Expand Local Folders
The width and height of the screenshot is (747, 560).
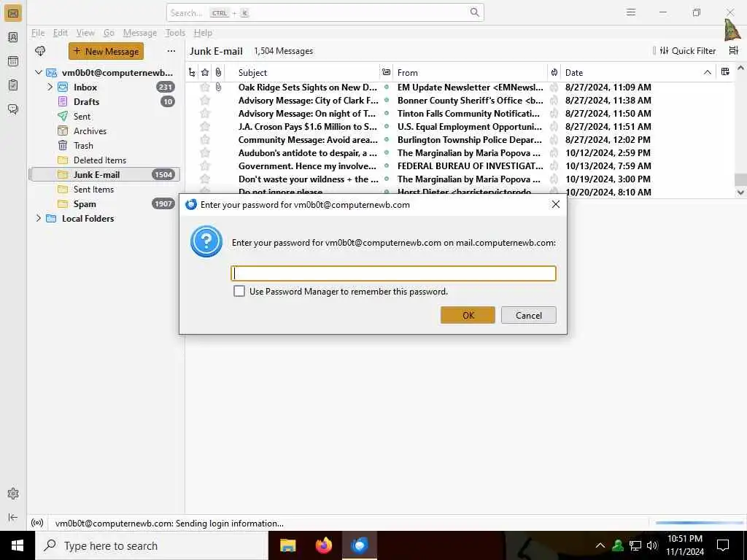(39, 218)
